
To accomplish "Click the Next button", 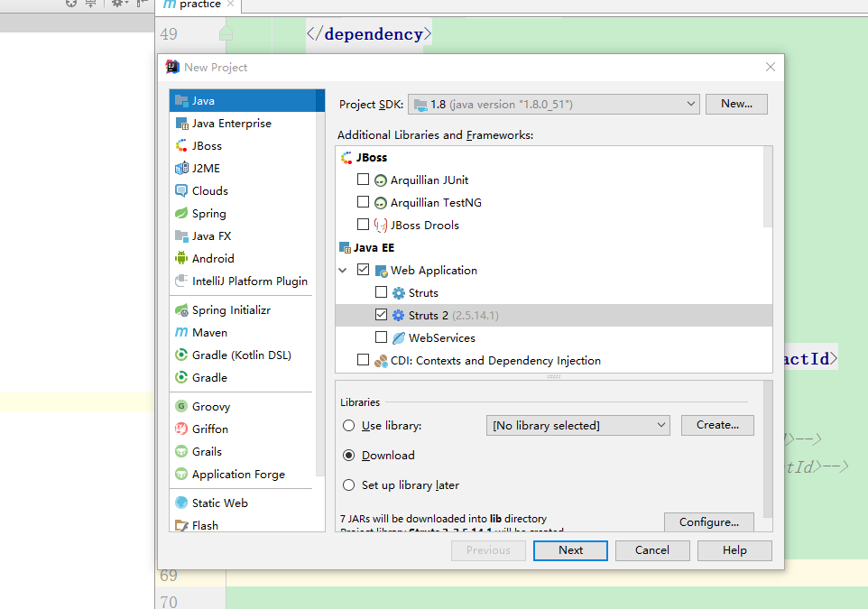I will click(570, 550).
